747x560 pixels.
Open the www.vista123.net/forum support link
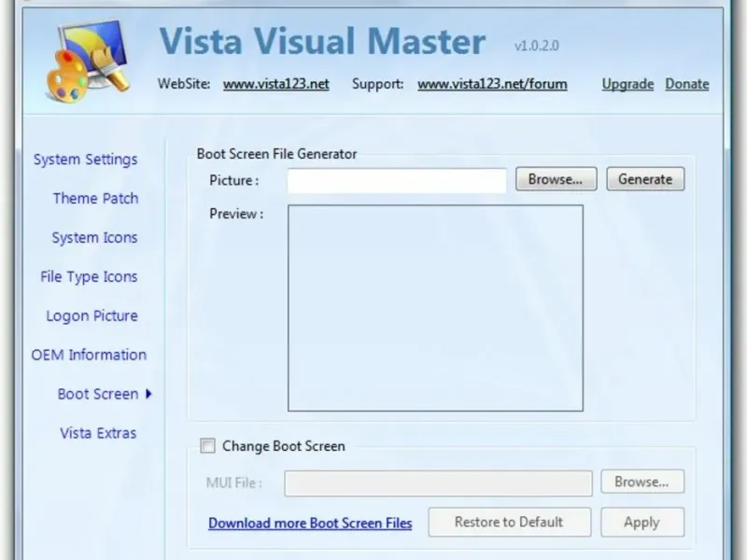(492, 84)
